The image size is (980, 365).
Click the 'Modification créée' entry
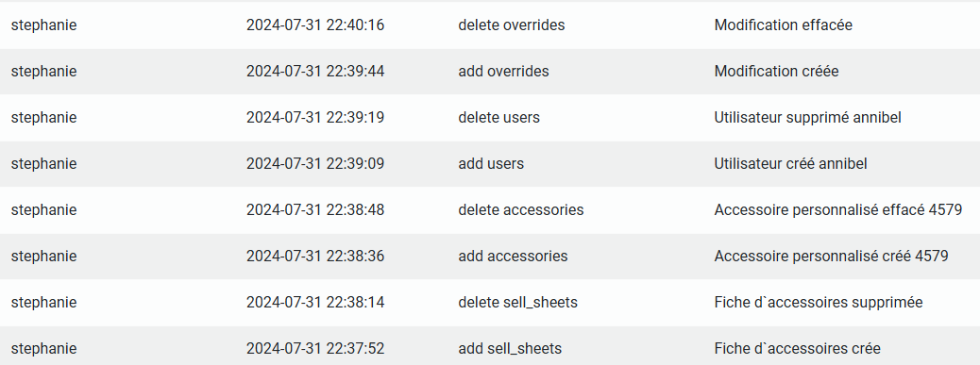(x=776, y=72)
